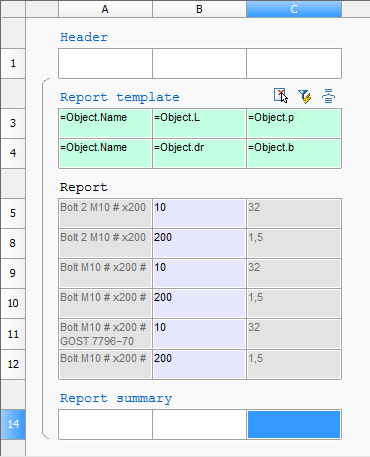Click the delete report section icon
Viewport: 370px width, 457px height.
pos(280,95)
